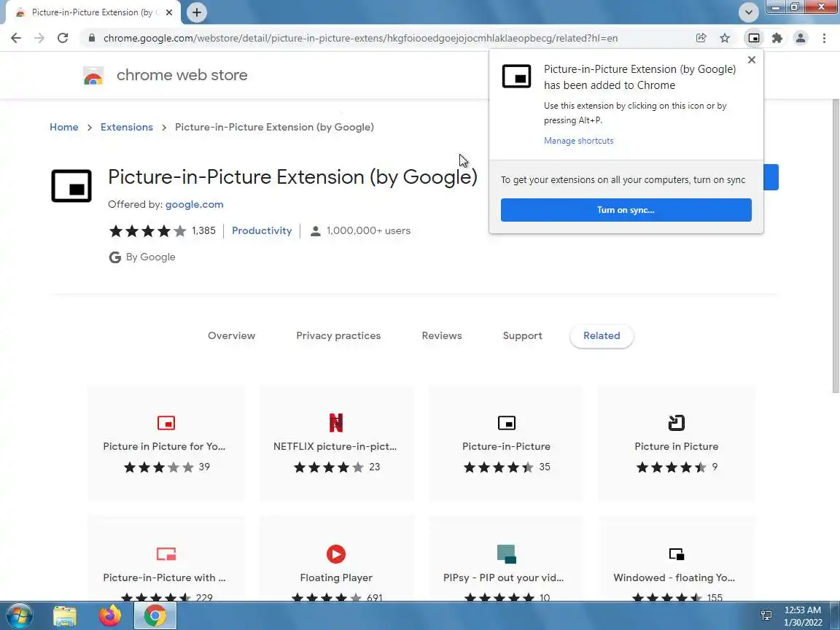Image resolution: width=840 pixels, height=630 pixels.
Task: Switch to the Overview tab
Action: 231,335
